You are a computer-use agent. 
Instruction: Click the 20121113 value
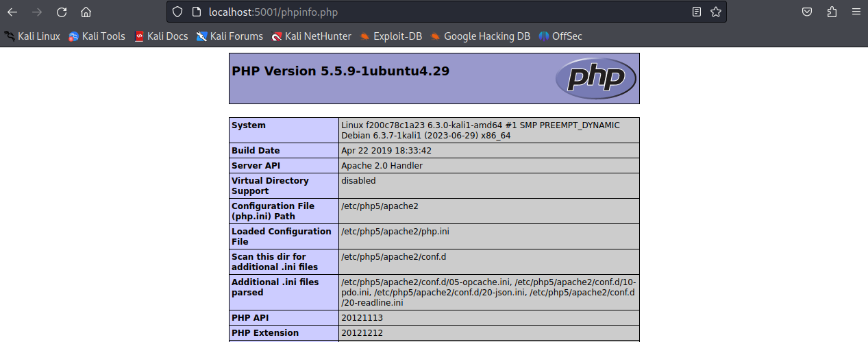tap(362, 318)
